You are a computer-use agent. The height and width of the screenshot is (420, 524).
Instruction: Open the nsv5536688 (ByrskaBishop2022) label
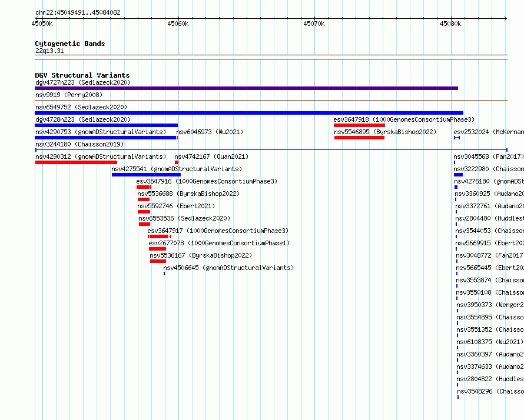[x=188, y=194]
